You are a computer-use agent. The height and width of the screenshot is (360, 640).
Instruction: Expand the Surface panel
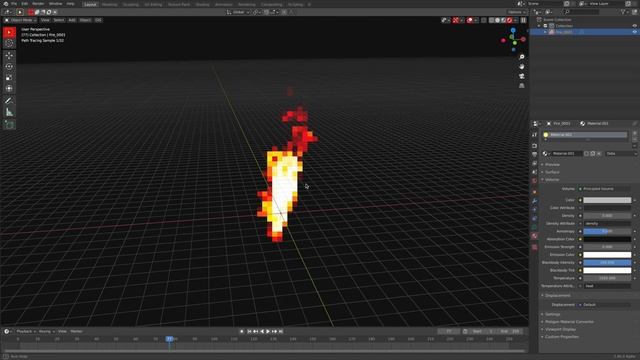click(552, 172)
